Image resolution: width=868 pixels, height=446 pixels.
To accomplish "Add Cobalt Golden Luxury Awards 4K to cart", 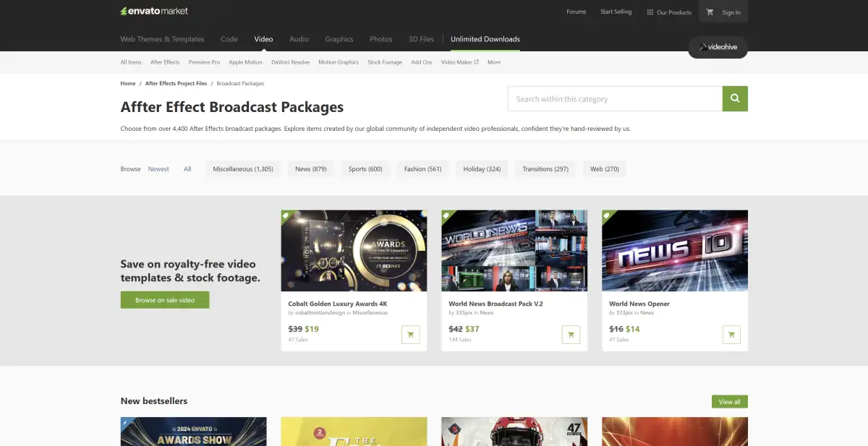I will pos(410,335).
